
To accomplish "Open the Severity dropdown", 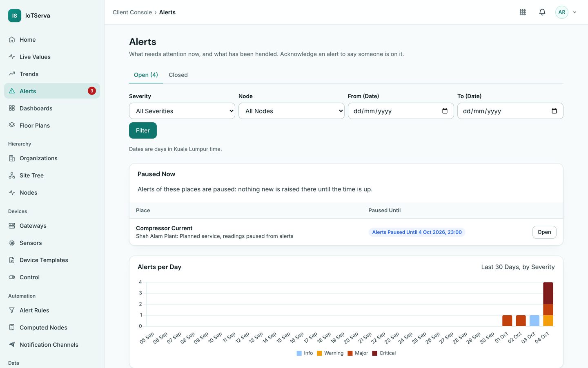I will (182, 111).
